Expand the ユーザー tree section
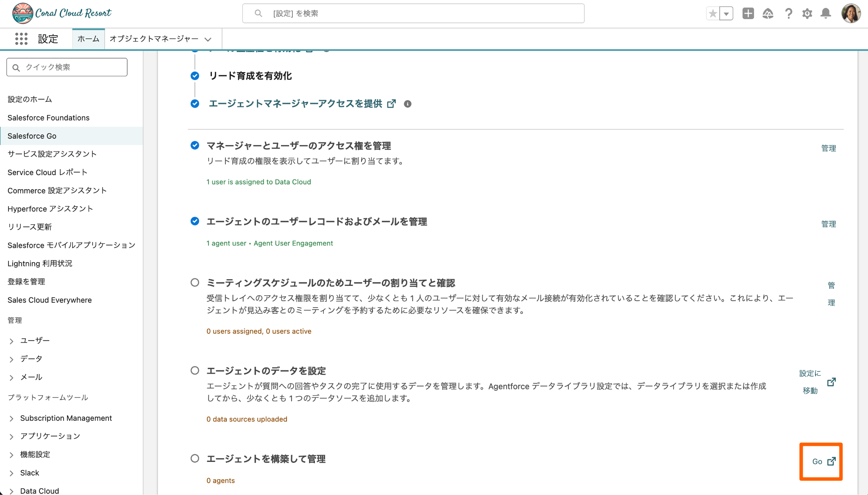 coord(11,341)
